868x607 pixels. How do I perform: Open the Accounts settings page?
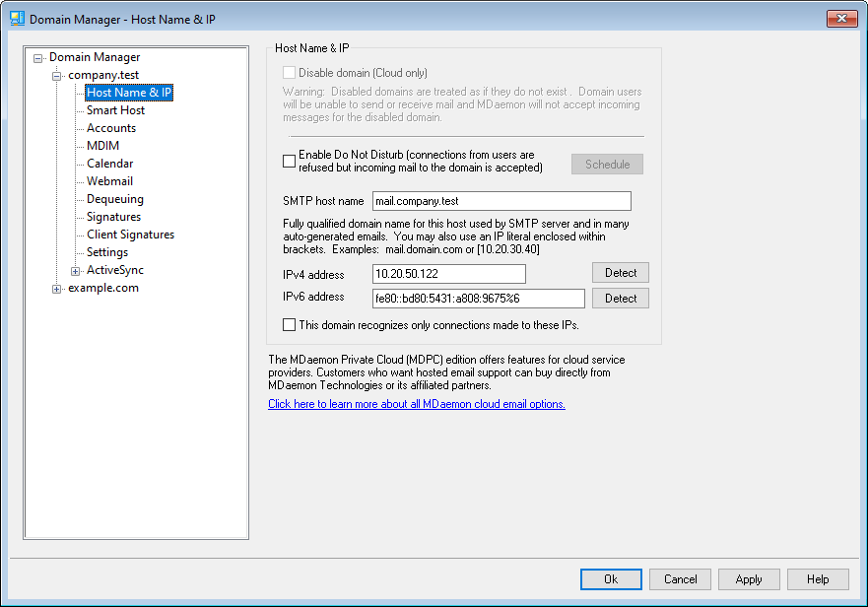[111, 128]
